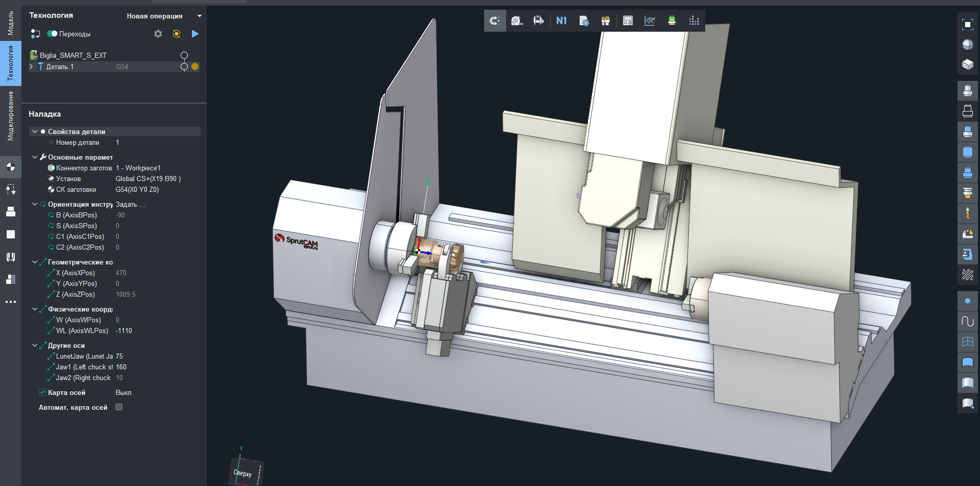
Task: Open the calculator panel icon
Action: (628, 21)
